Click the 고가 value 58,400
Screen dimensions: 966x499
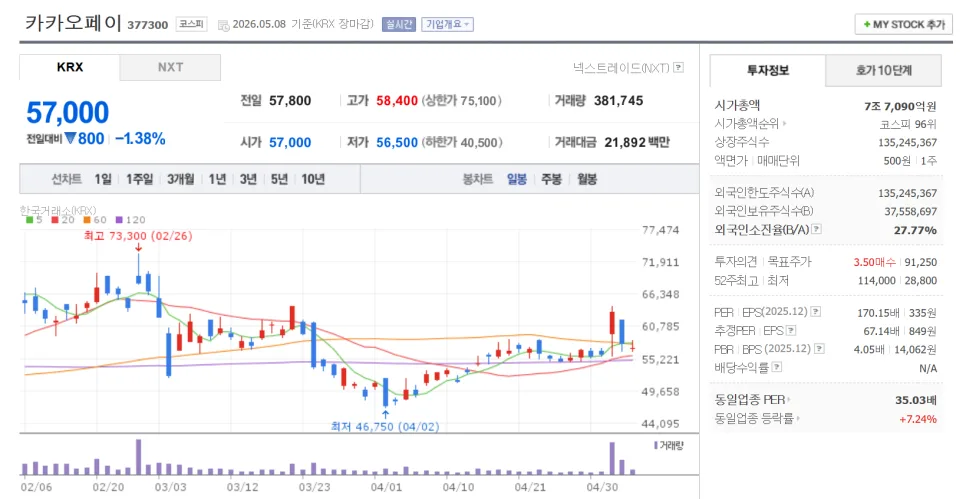point(397,100)
